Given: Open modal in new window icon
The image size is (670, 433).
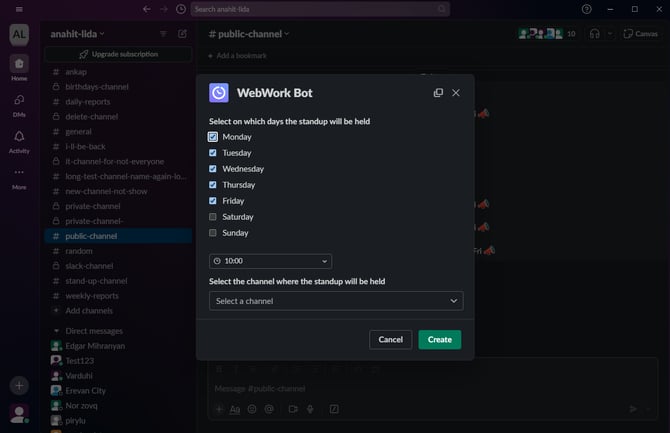Looking at the screenshot, I should [438, 93].
